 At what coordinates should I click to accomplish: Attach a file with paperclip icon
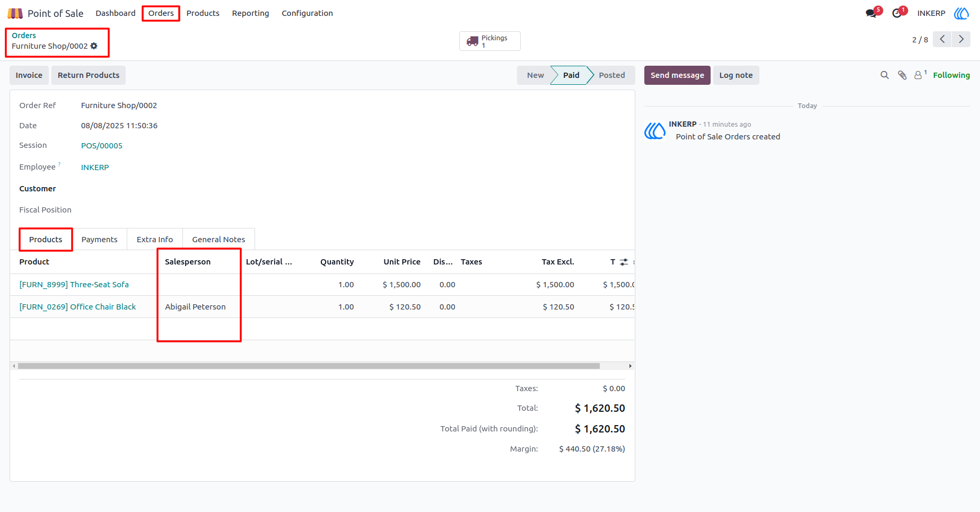coord(902,75)
